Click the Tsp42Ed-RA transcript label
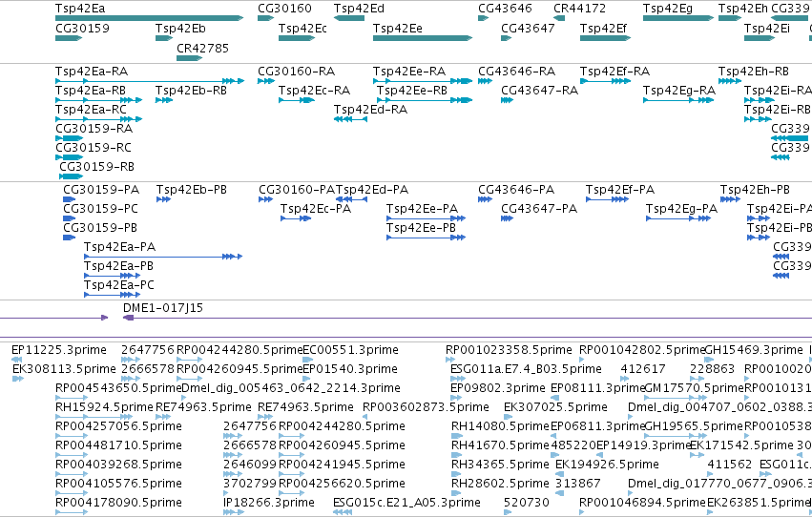The height and width of the screenshot is (517, 812). click(370, 110)
